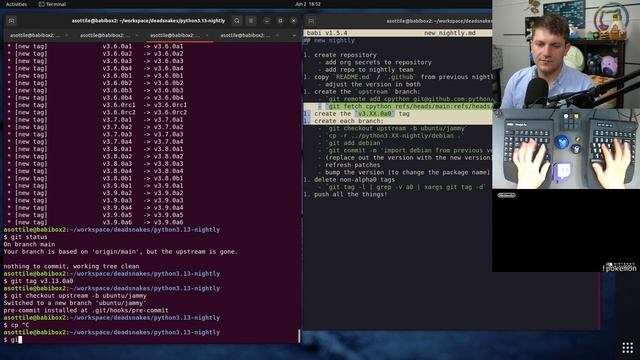Click the 'v3.6.0rc2 -> v3.6.0rc2' tag row
Image resolution: width=640 pixels, height=360 pixels.
(97, 112)
